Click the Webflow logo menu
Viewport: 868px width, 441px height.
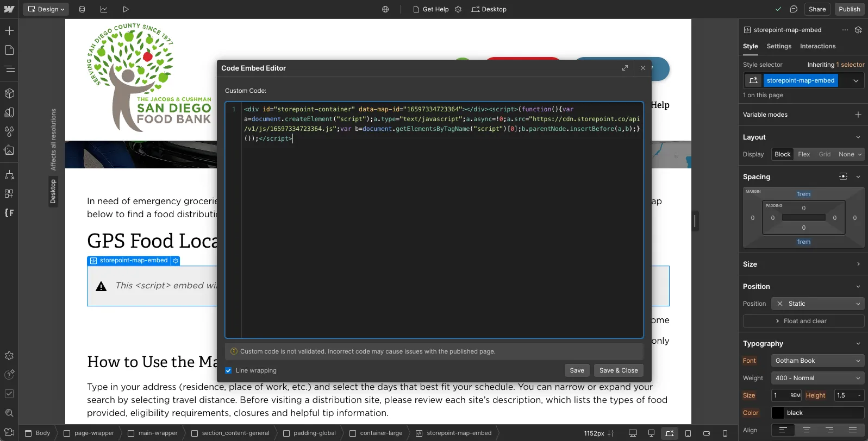9,9
